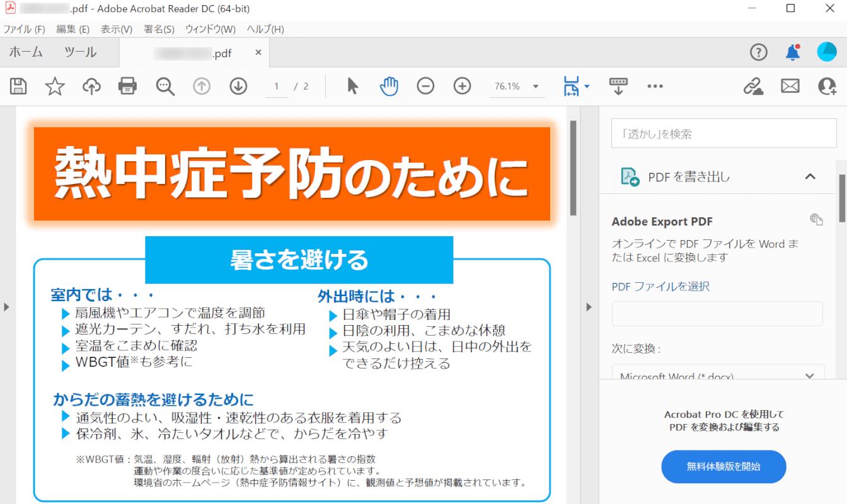The height and width of the screenshot is (504, 847).
Task: Print the document with the printer icon
Action: tap(128, 86)
